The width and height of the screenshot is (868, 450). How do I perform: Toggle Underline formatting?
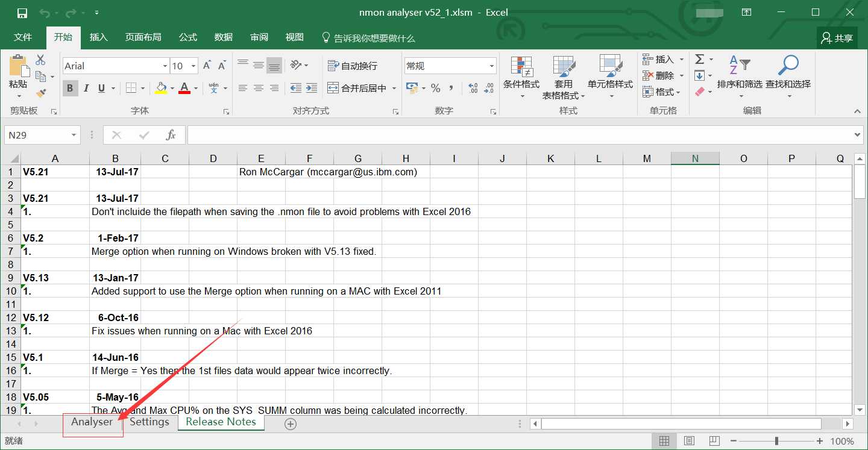pyautogui.click(x=101, y=88)
